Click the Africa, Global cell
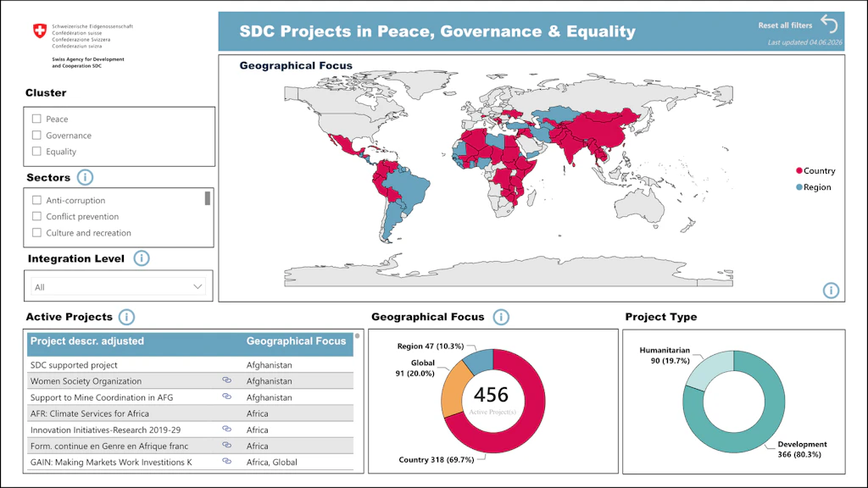This screenshot has width=868, height=488. click(272, 462)
